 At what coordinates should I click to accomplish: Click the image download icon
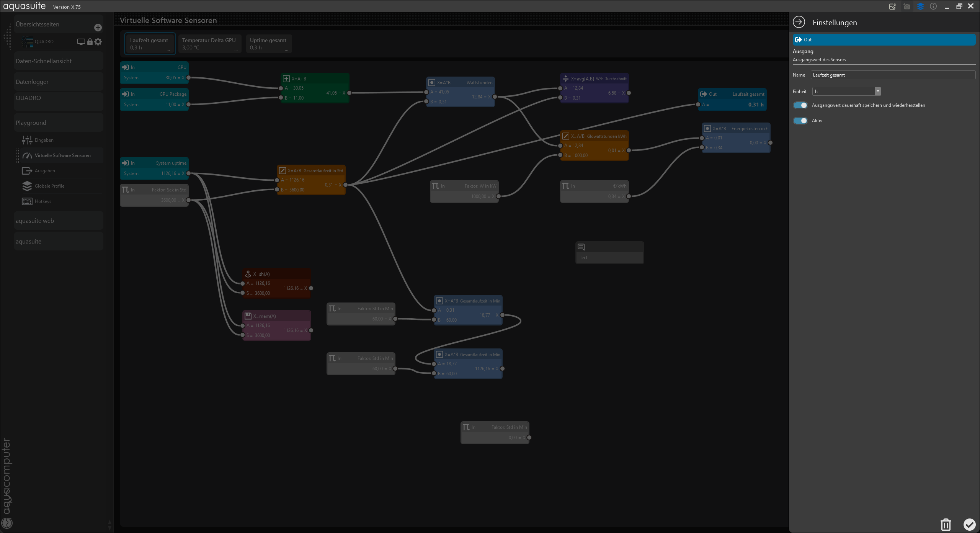pyautogui.click(x=892, y=7)
